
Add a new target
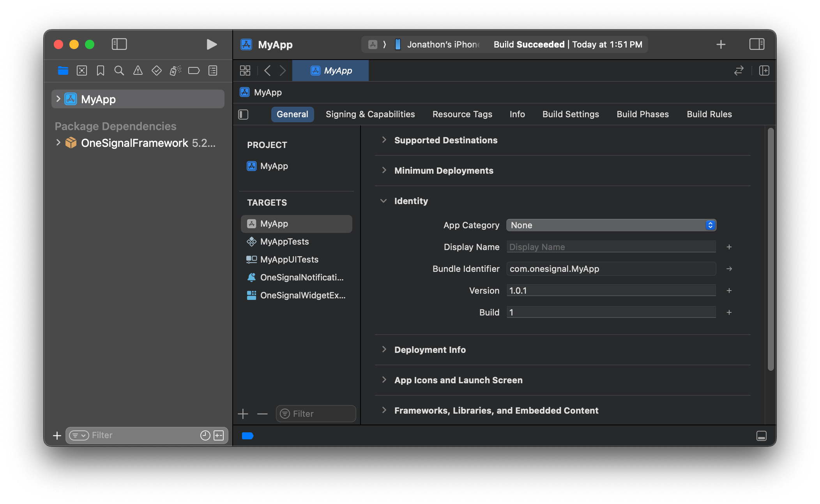[x=243, y=414]
